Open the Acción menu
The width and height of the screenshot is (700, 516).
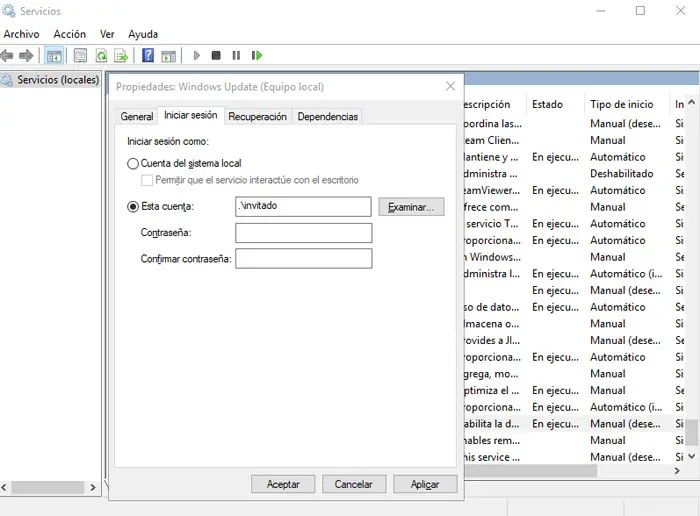[x=70, y=34]
